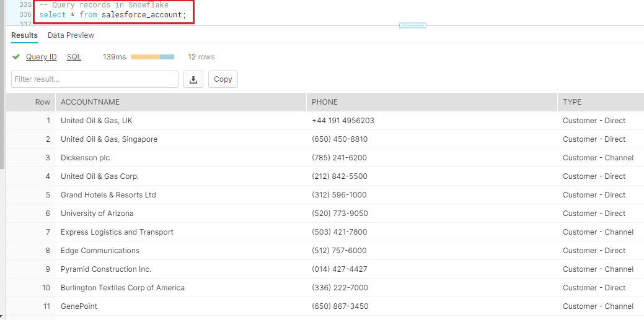Sort by the ACCOUNTNAME column header

(x=90, y=102)
